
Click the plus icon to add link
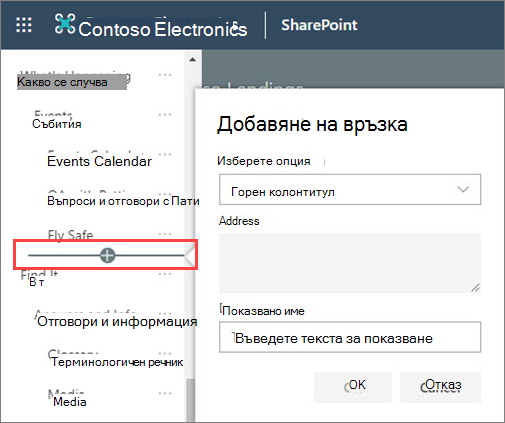pos(107,256)
